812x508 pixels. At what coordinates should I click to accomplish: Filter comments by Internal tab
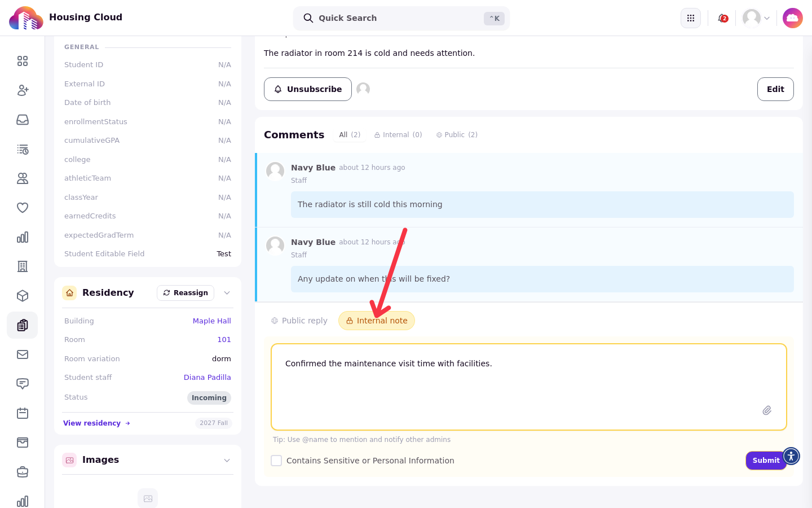[398, 135]
